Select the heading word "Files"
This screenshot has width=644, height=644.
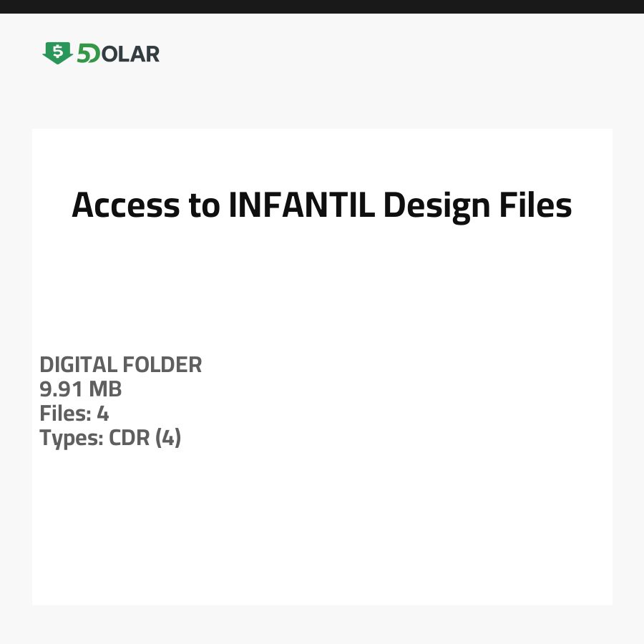pos(535,206)
